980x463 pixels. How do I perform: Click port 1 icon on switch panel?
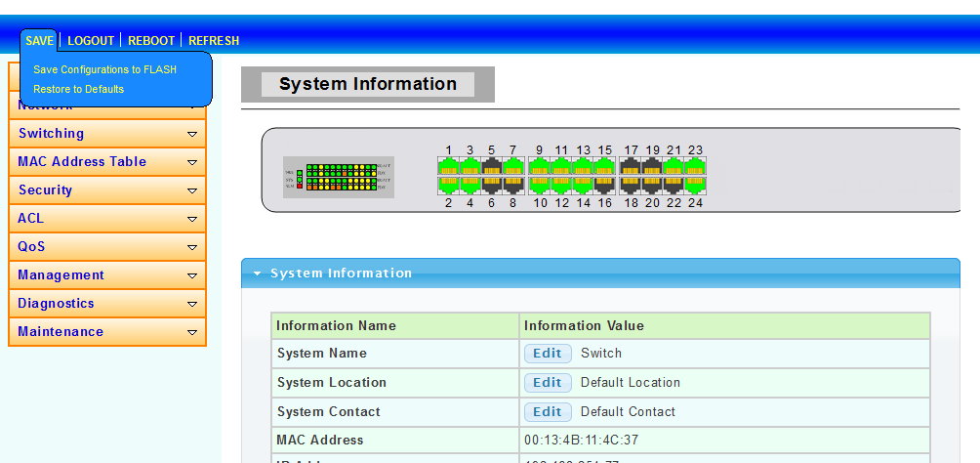point(449,167)
